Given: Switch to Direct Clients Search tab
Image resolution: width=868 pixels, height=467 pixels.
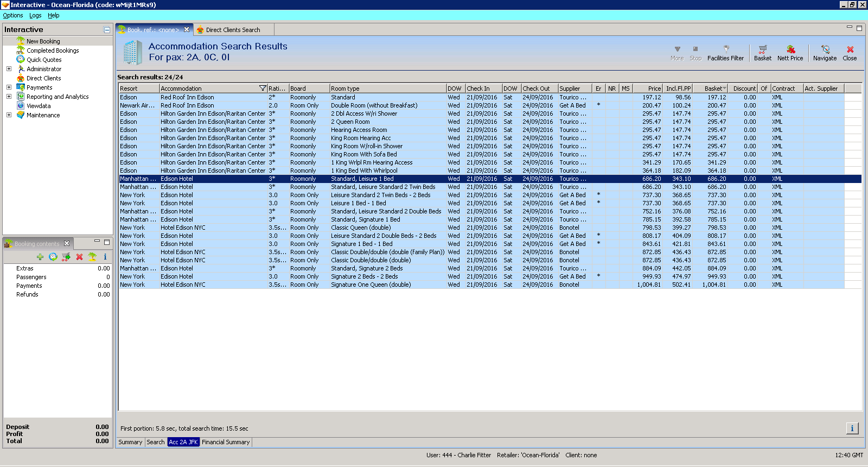Looking at the screenshot, I should click(x=233, y=30).
